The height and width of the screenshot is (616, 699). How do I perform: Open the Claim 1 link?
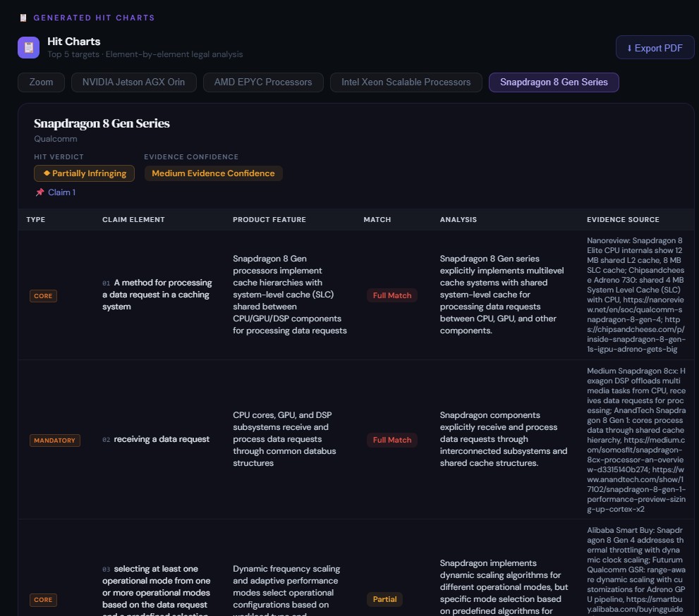coord(61,192)
